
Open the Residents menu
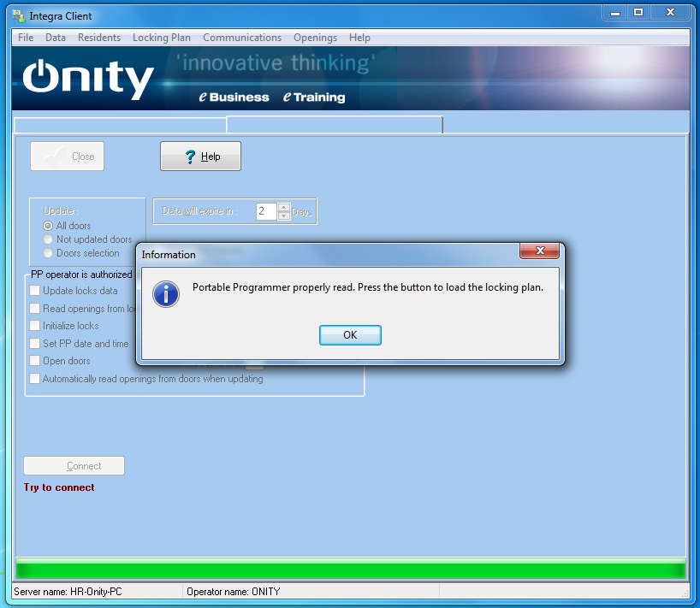pos(98,38)
